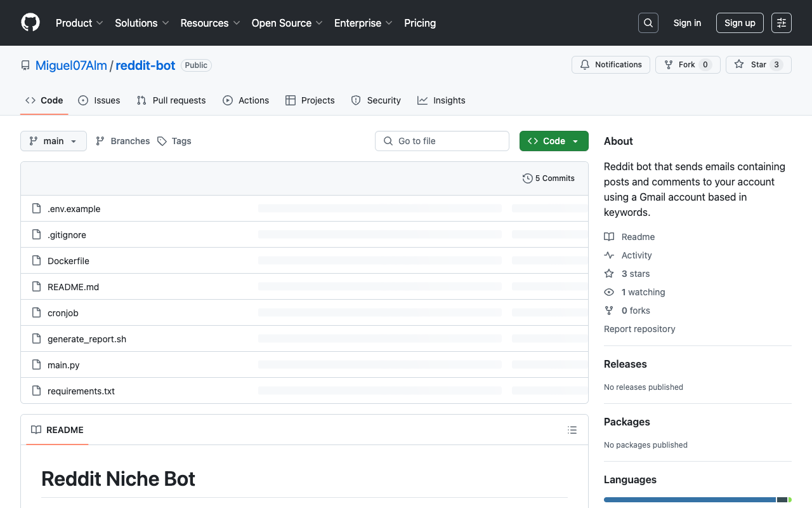The width and height of the screenshot is (812, 508).
Task: Open README outline list icon
Action: click(x=572, y=430)
